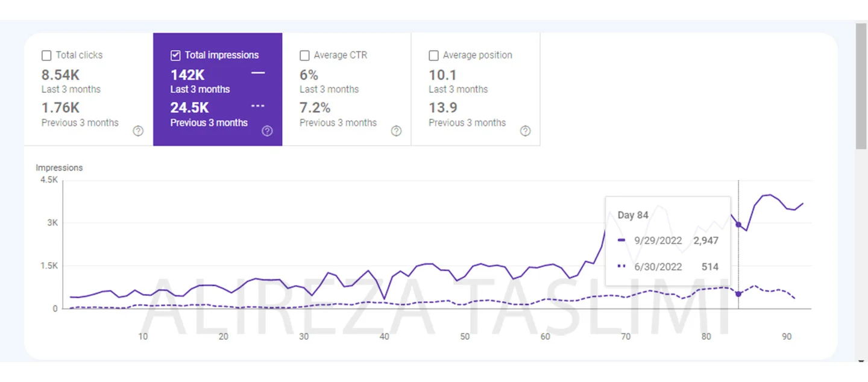
Task: Tick the Average position checkbox
Action: pyautogui.click(x=433, y=55)
